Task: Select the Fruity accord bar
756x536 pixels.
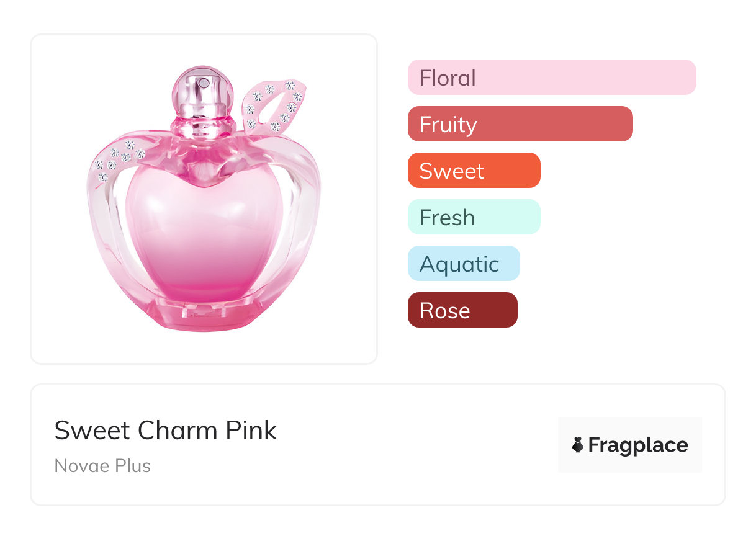Action: [520, 124]
